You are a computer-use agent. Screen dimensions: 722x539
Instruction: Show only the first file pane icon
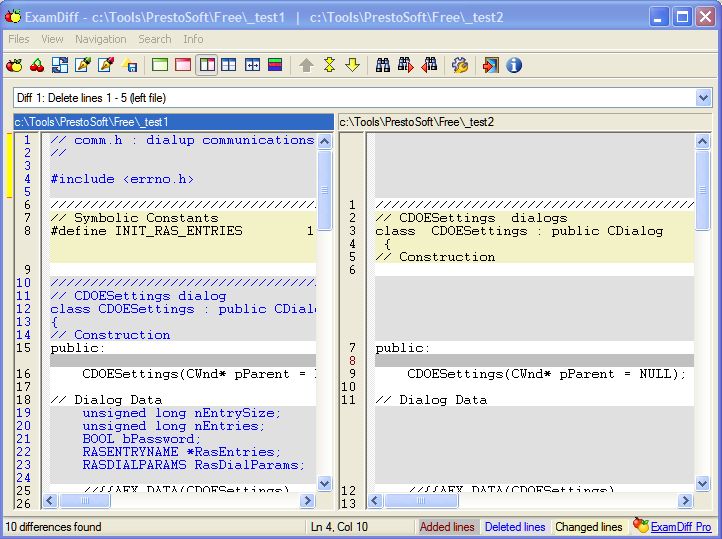click(x=160, y=65)
